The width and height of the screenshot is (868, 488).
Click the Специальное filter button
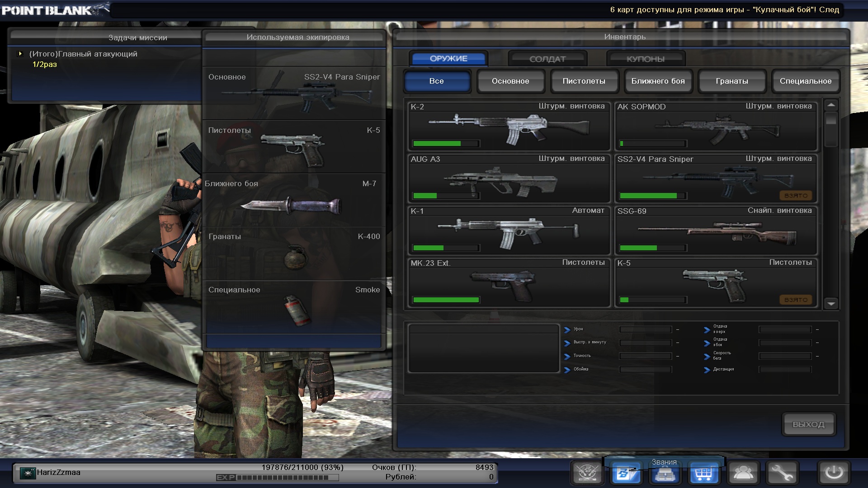click(x=805, y=81)
